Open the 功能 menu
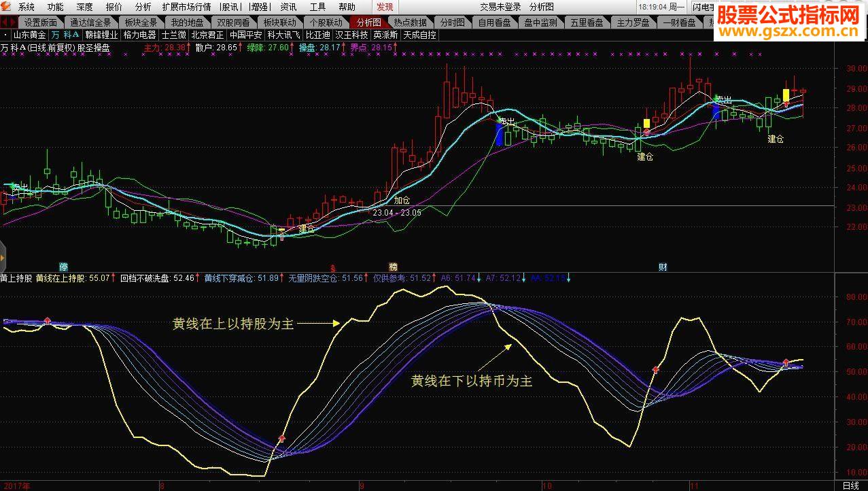Screen dimensions: 868x491 click(55, 7)
